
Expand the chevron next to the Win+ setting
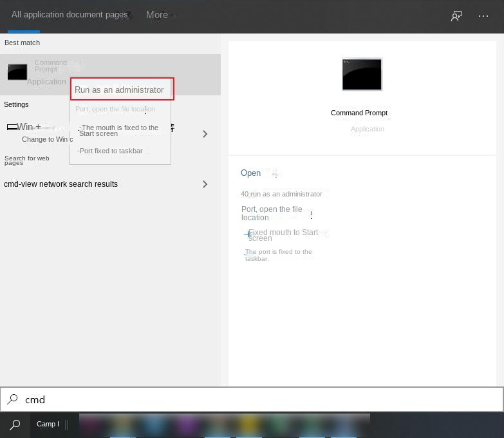[205, 134]
